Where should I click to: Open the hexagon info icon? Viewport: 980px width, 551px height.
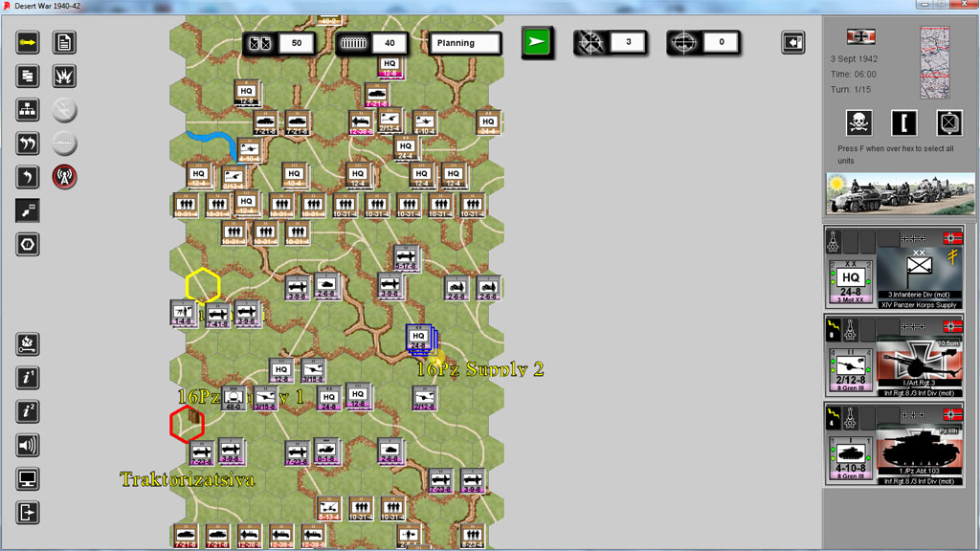pos(28,244)
